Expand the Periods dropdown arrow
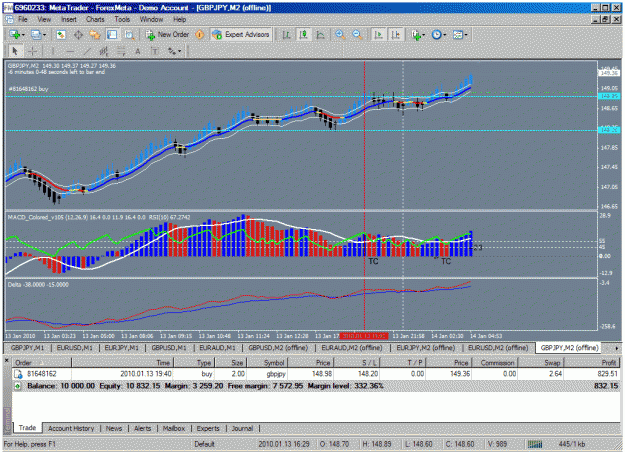625x452 pixels. 444,35
